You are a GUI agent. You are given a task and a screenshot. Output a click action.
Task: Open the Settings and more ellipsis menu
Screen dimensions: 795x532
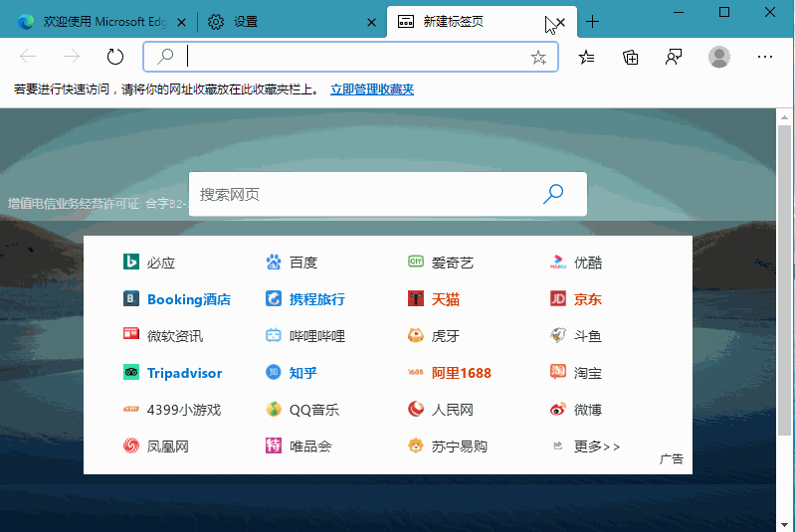pyautogui.click(x=764, y=57)
